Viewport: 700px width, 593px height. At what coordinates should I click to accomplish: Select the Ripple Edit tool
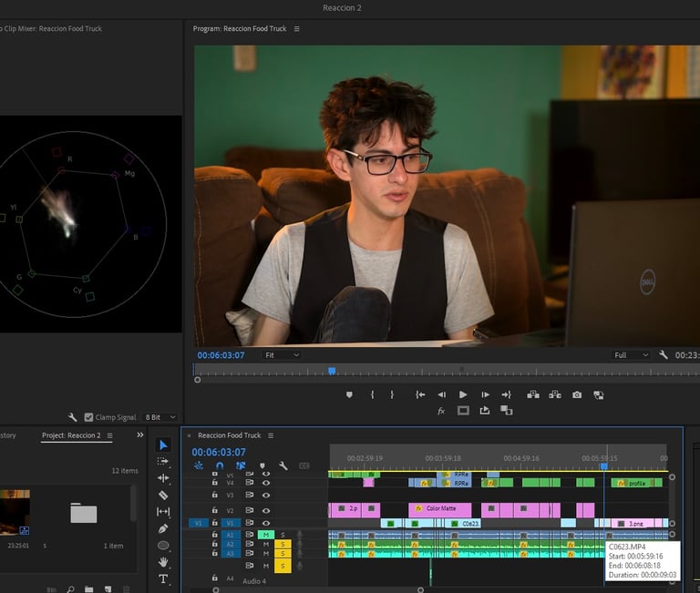(x=163, y=478)
